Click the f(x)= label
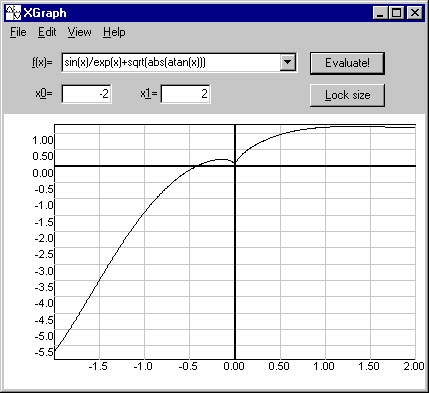 pos(42,62)
